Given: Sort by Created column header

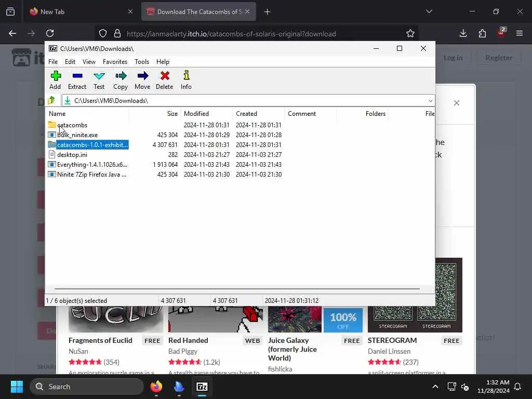Looking at the screenshot, I should 259,114.
